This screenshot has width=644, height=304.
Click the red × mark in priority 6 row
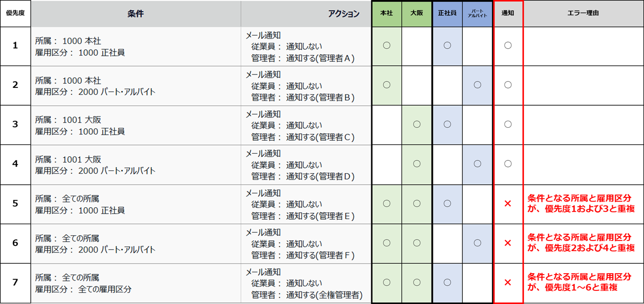508,243
